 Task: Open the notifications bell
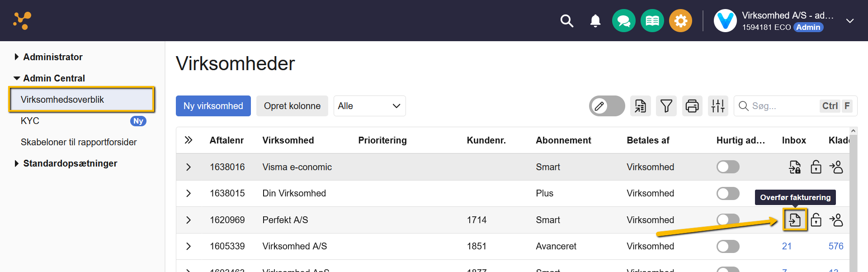(595, 21)
